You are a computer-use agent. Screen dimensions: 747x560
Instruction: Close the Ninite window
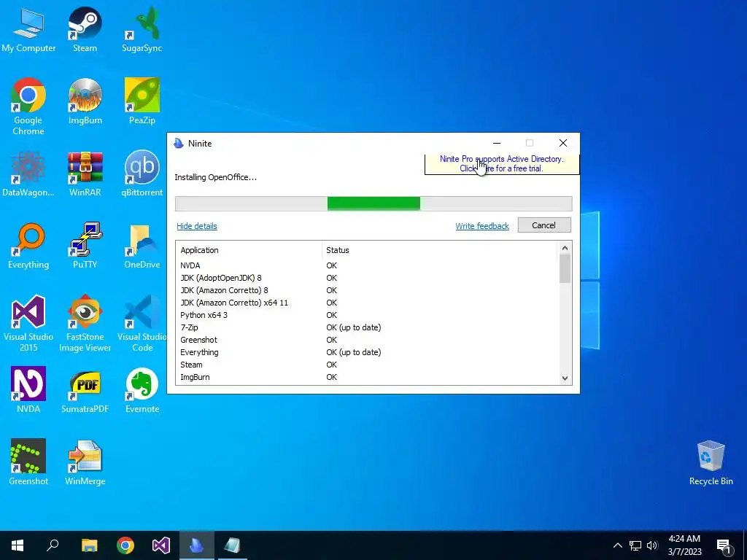click(563, 143)
